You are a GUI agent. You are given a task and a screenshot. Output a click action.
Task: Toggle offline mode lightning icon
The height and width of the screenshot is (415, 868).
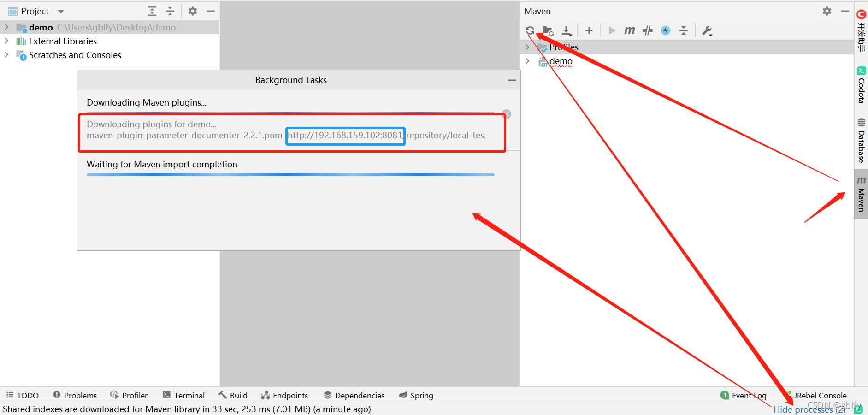(x=666, y=30)
